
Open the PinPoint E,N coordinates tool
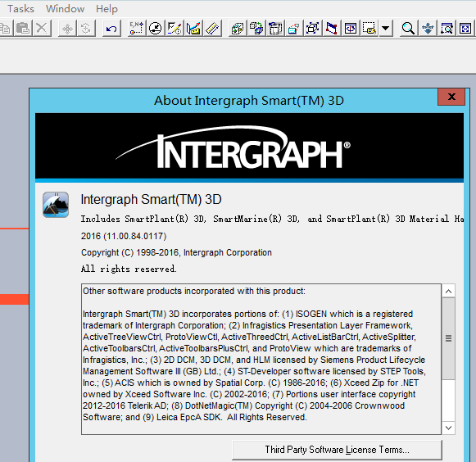tap(136, 29)
